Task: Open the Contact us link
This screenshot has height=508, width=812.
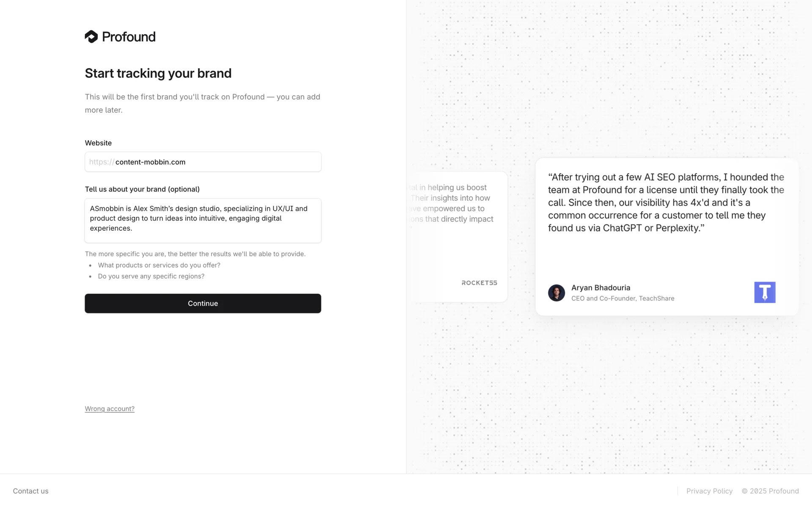Action: pos(30,491)
